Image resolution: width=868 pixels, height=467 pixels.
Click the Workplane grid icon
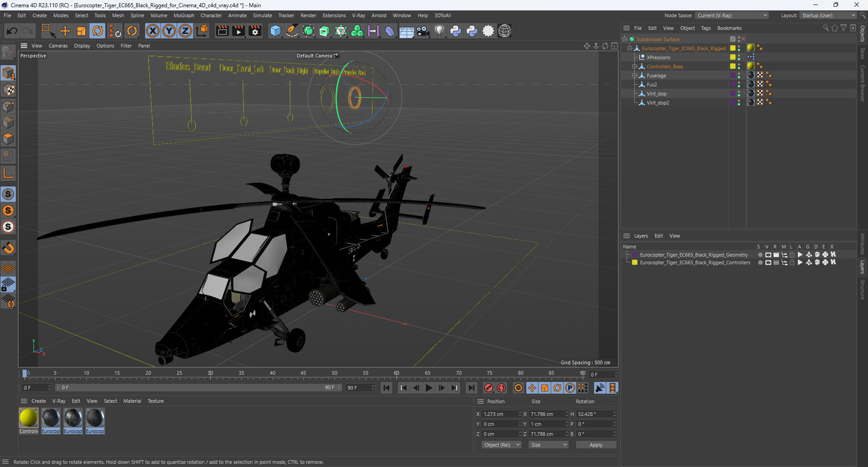coord(8,268)
